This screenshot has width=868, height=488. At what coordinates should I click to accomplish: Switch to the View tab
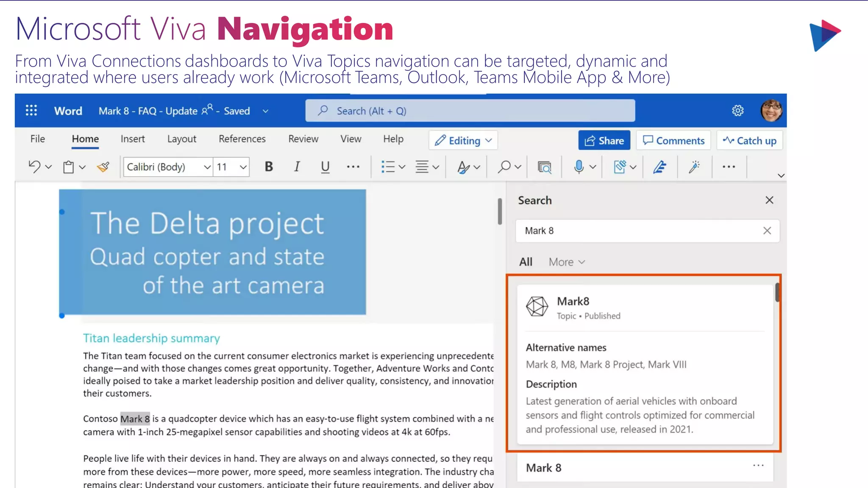coord(351,139)
